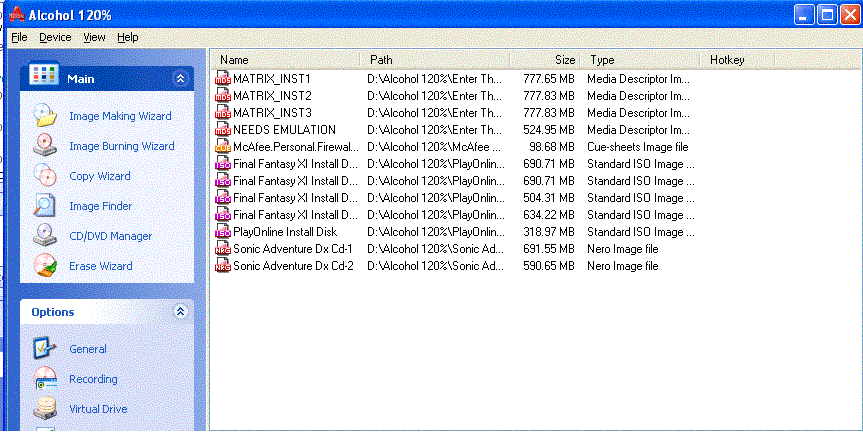Sort the list by Size column

coord(545,60)
